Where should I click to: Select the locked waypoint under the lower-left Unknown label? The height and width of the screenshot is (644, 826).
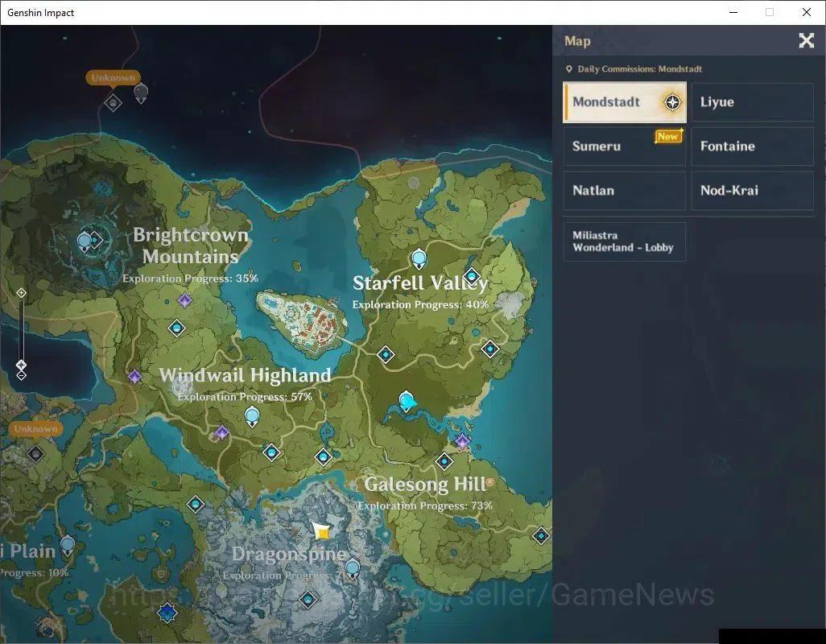click(x=35, y=453)
